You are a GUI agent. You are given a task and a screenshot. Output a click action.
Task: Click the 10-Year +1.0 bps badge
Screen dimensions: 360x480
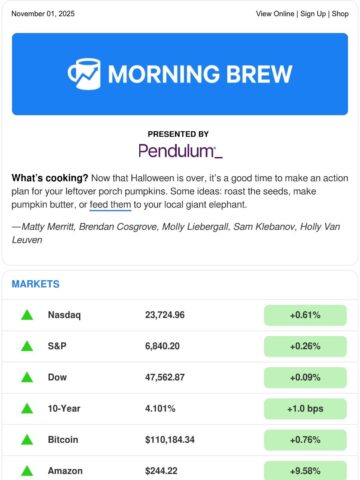(305, 409)
